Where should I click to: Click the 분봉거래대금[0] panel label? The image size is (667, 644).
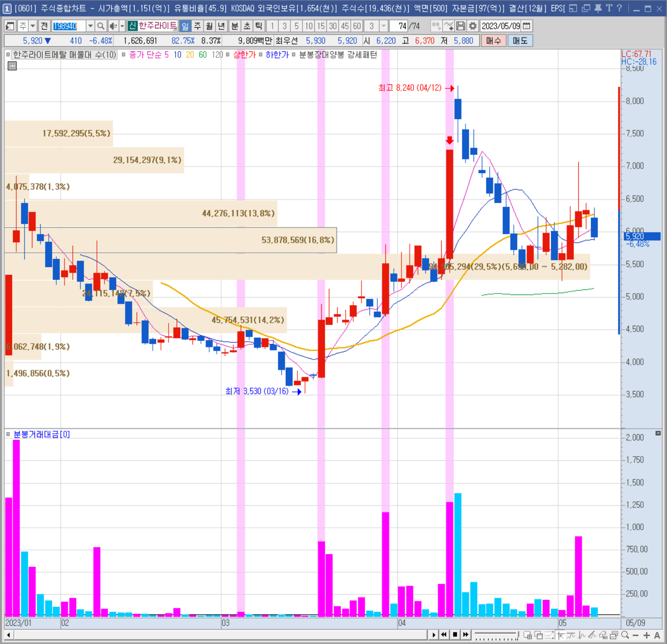click(x=42, y=434)
